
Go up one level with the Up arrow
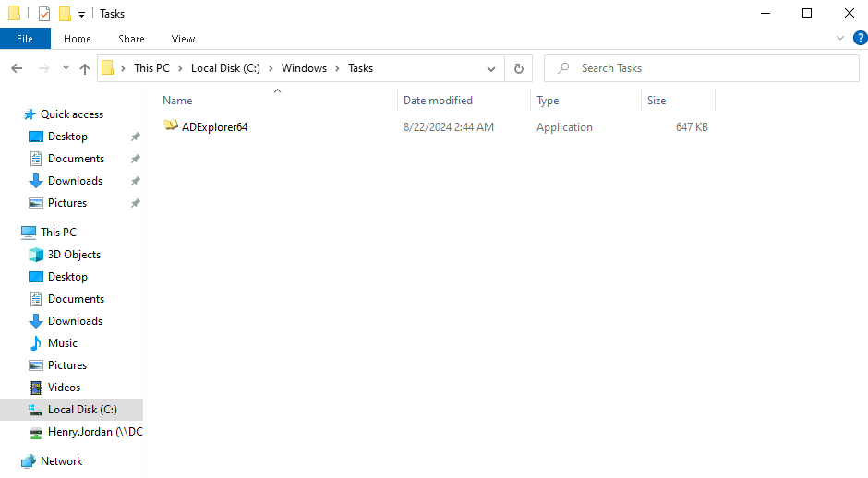click(x=85, y=68)
